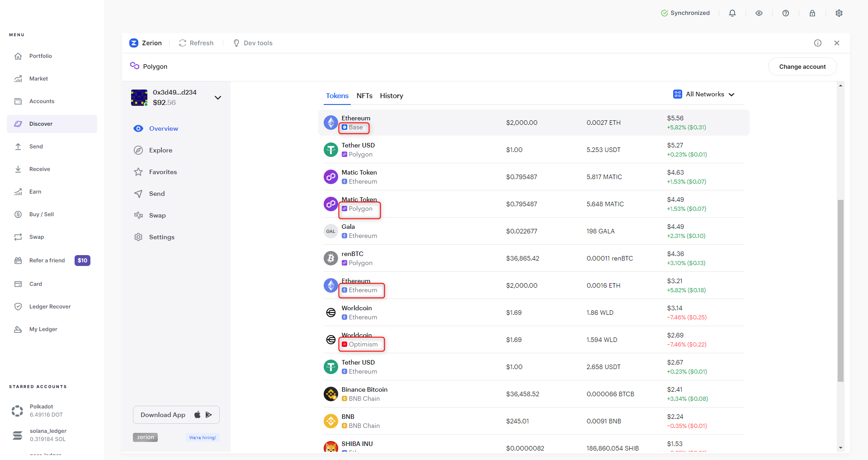
Task: Open the settings gear in top bar
Action: pyautogui.click(x=839, y=13)
